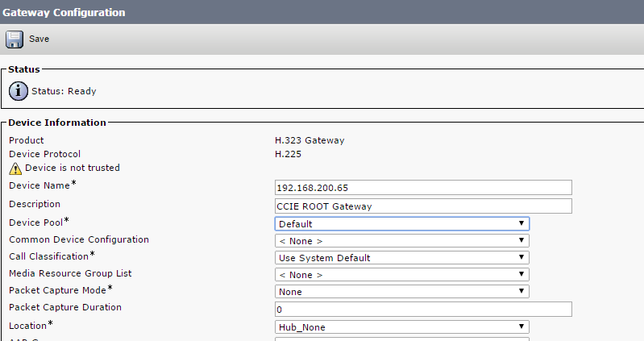
Task: Expand the Media Resource Group List dropdown
Action: point(401,275)
